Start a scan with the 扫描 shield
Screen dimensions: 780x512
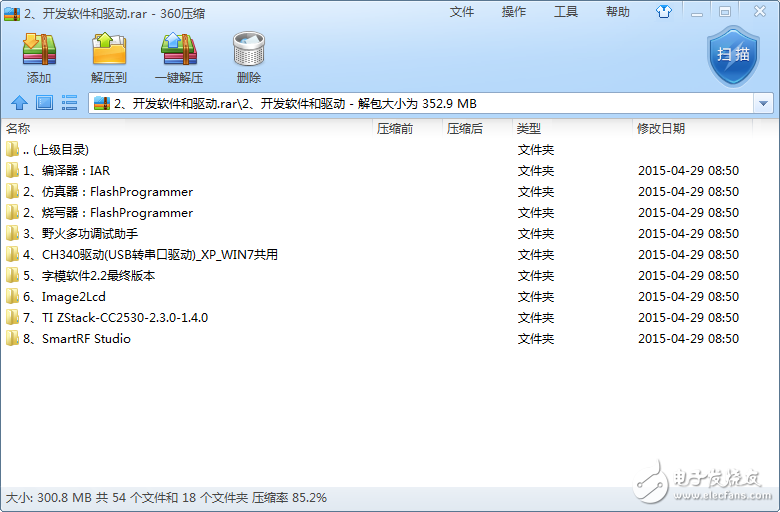[734, 55]
